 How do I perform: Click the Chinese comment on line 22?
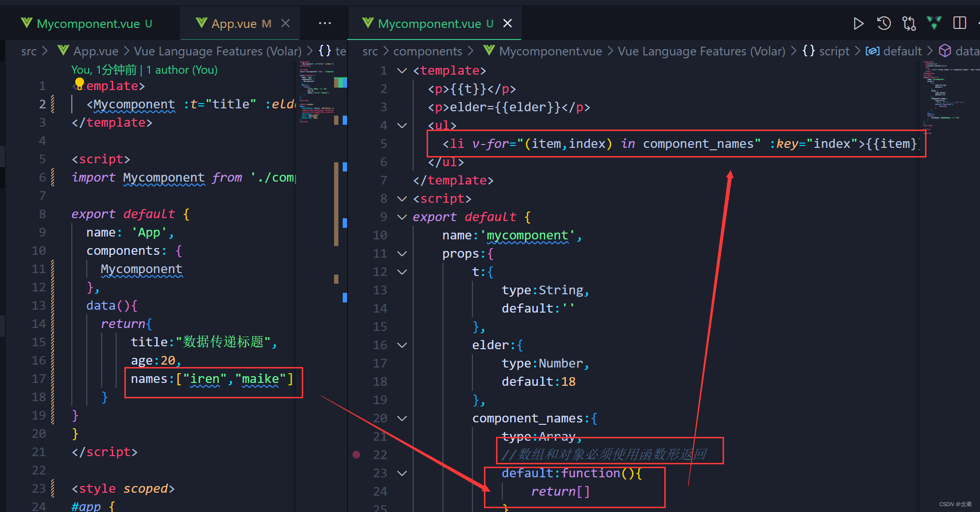point(604,454)
